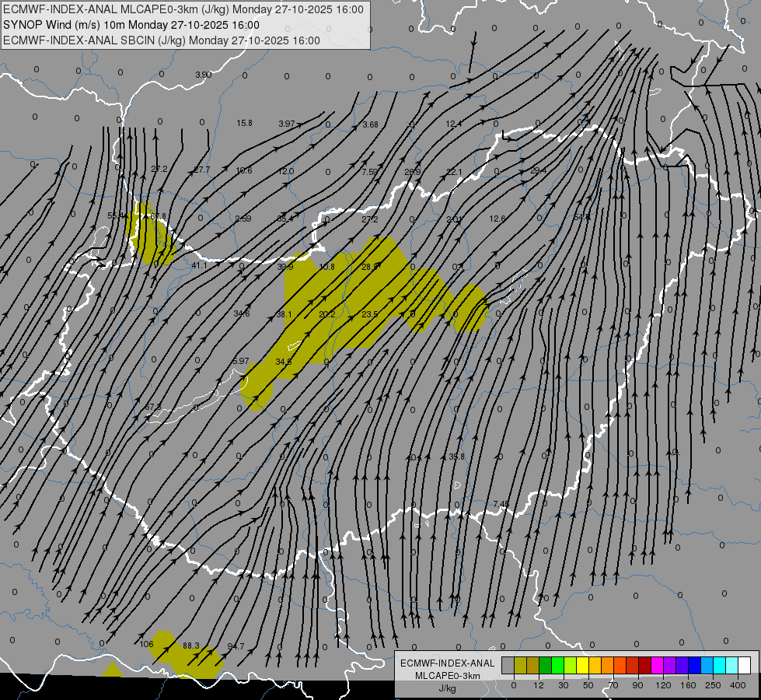Choose the red-orange swatch right of legend 70
Screen dimensions: 761x700
click(620, 666)
